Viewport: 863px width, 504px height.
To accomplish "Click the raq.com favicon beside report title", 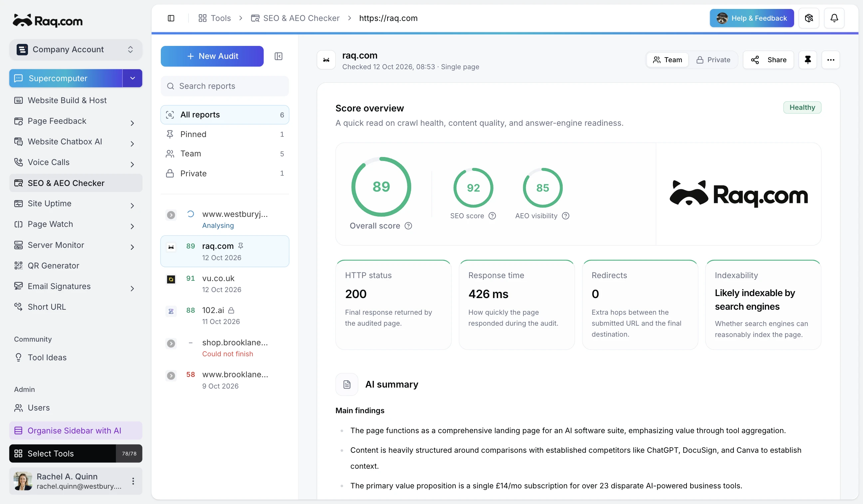I will pos(326,60).
